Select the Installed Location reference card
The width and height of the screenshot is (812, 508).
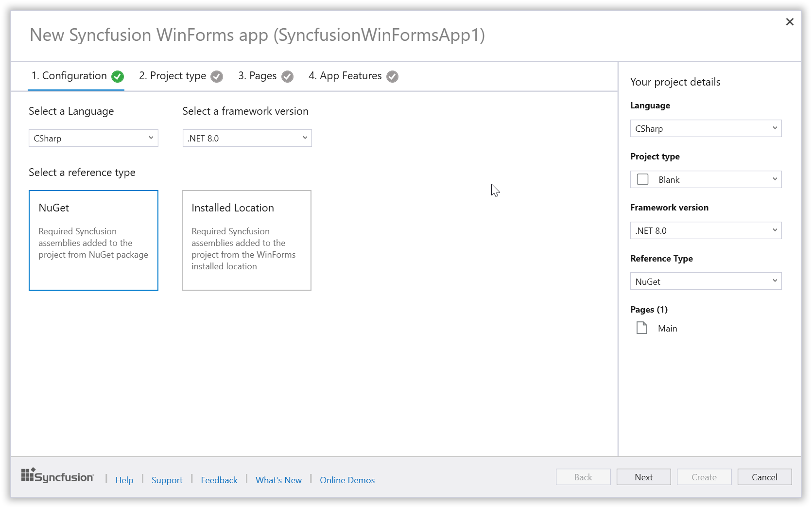(246, 240)
